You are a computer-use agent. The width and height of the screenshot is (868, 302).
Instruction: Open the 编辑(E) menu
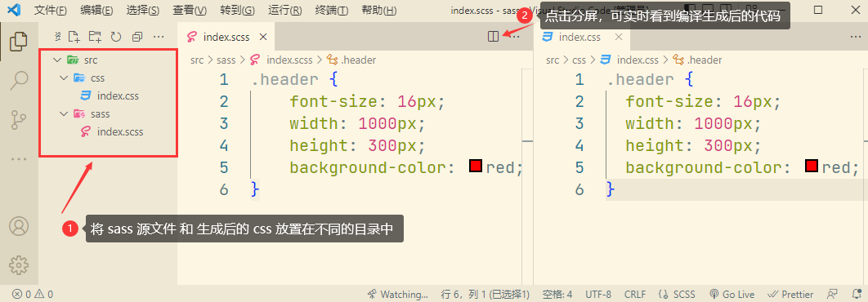coord(96,11)
